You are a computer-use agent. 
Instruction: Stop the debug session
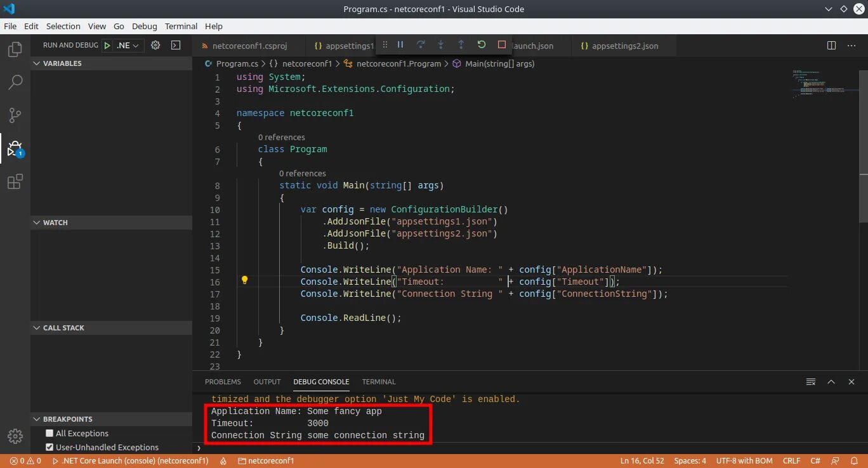(502, 44)
